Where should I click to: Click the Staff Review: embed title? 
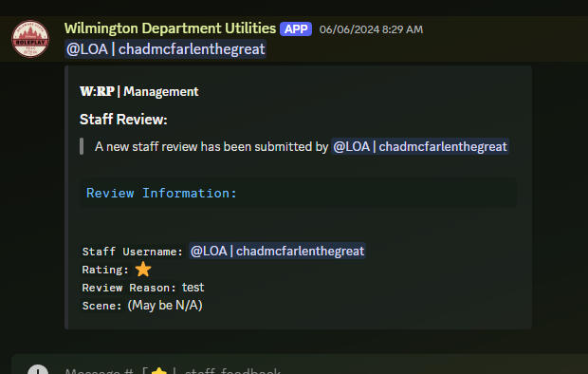[x=123, y=120]
